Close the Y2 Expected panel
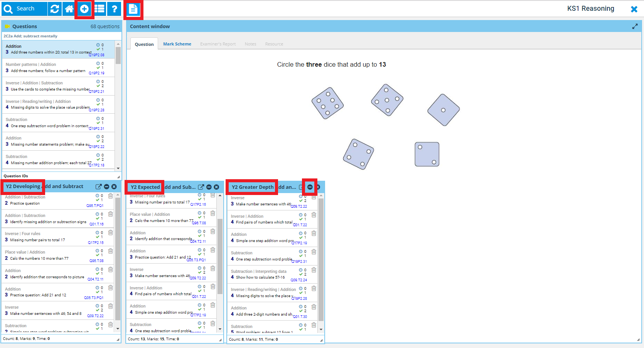 (216, 187)
